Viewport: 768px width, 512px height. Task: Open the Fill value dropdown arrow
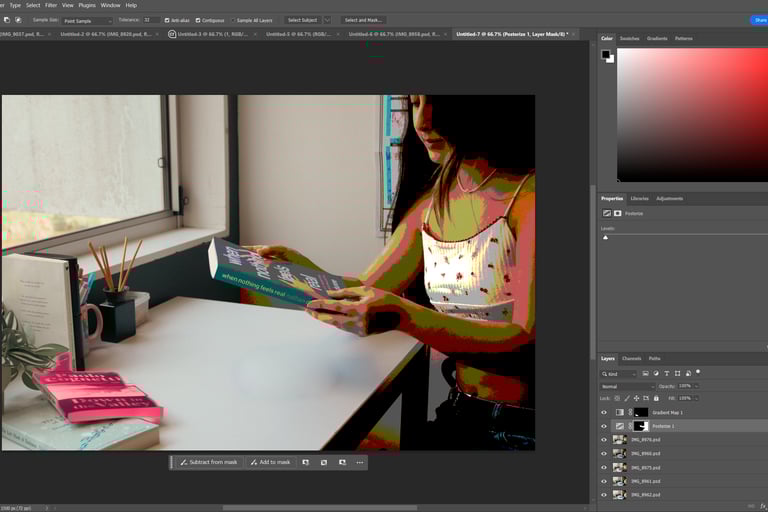[x=696, y=398]
